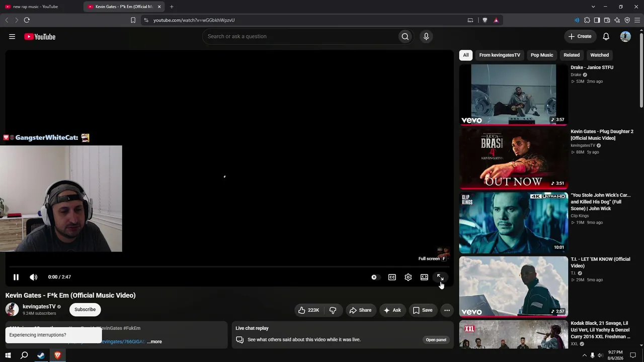This screenshot has width=644, height=362.
Task: Enter full screen mode
Action: coord(440,277)
